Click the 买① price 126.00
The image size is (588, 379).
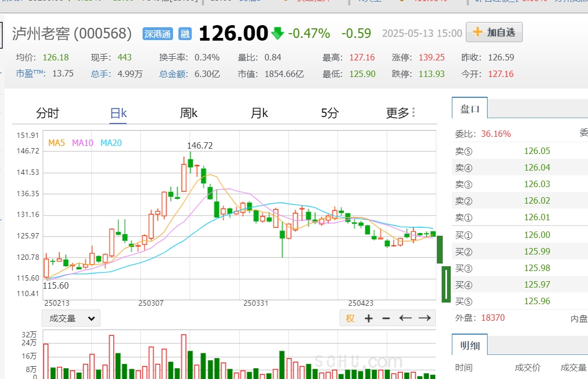click(x=537, y=235)
